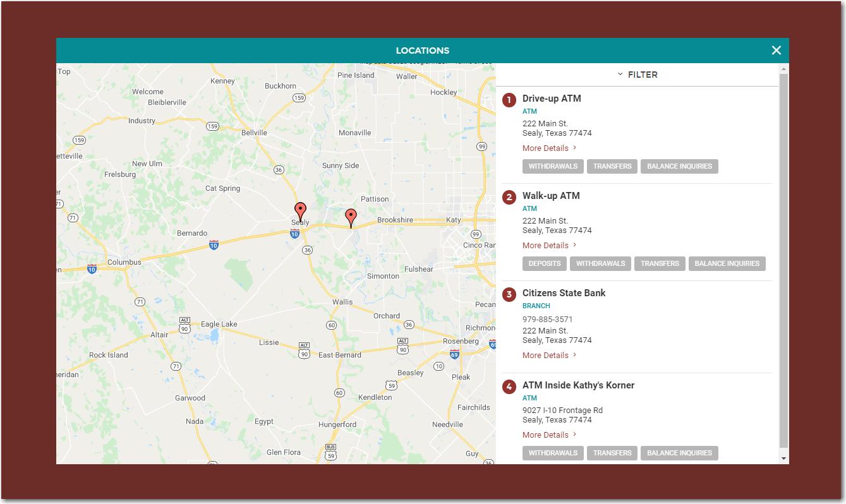Click ATM Inside Kathy's Korner title

[578, 385]
